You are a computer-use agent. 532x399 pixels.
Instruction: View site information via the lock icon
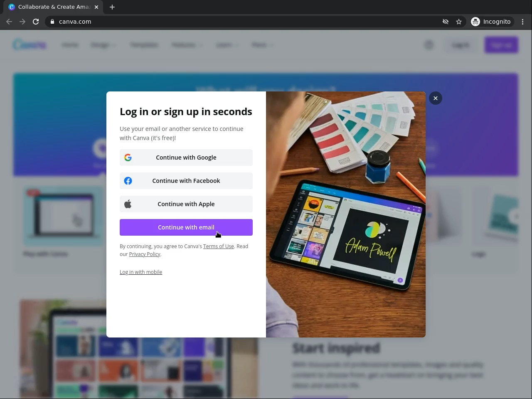(52, 22)
